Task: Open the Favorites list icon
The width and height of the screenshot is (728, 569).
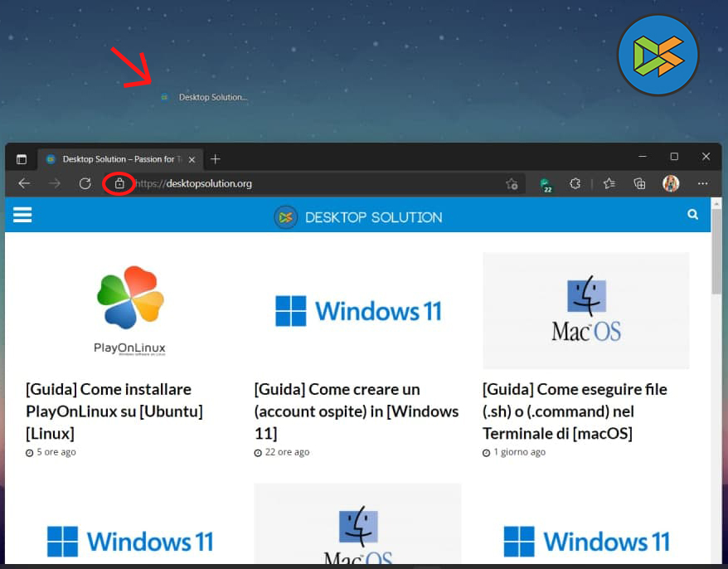Action: (609, 183)
